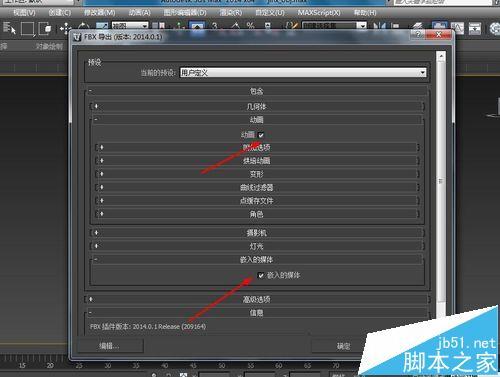
Task: Open the 创建(C) menu
Action: (x=60, y=13)
